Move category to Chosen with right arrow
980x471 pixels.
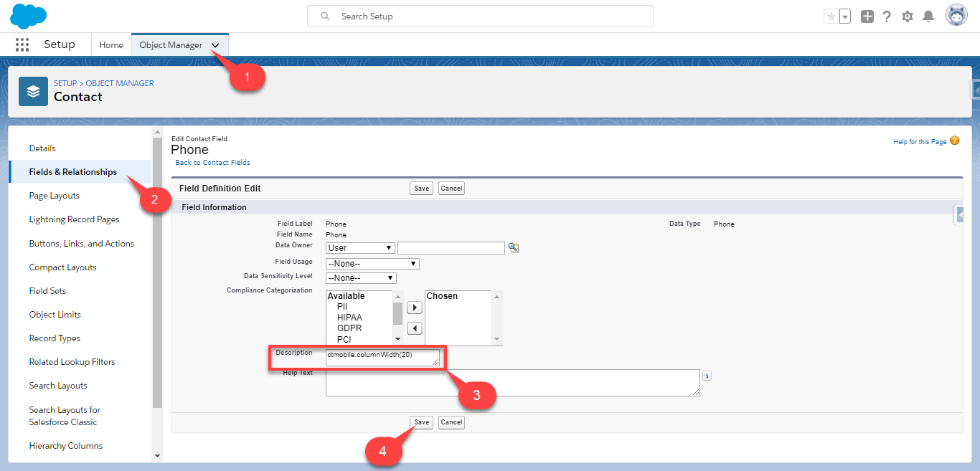pyautogui.click(x=414, y=308)
